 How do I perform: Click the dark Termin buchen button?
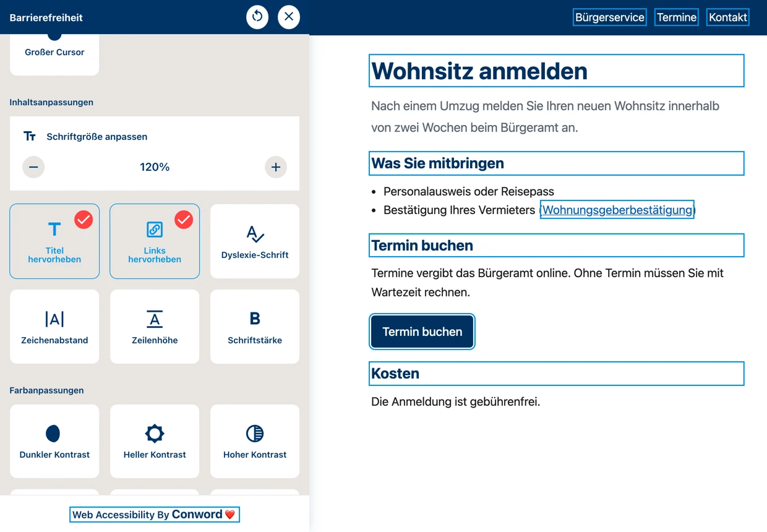[x=422, y=332]
